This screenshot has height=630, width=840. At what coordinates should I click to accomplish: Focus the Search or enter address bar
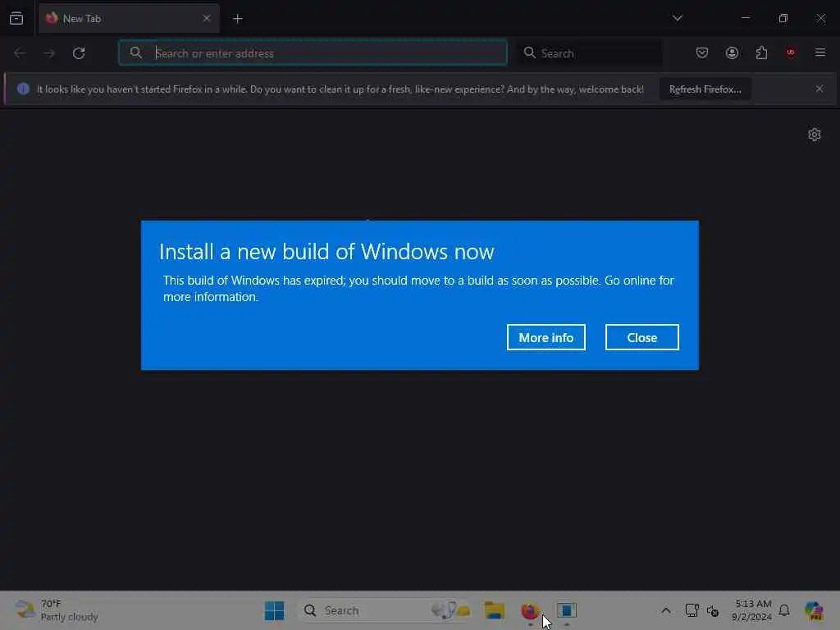tap(313, 52)
